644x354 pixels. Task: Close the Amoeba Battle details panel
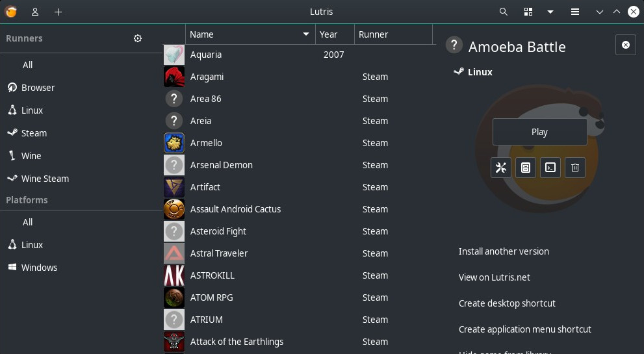pos(626,45)
